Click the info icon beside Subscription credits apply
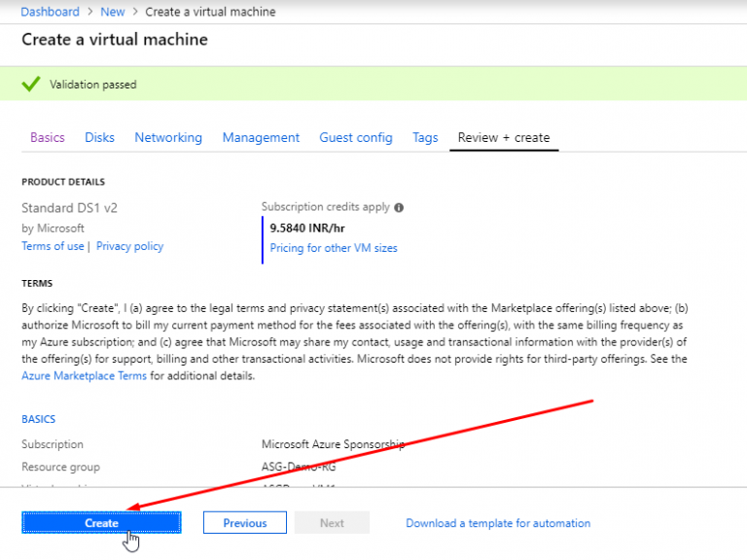747x560 pixels. click(x=399, y=207)
